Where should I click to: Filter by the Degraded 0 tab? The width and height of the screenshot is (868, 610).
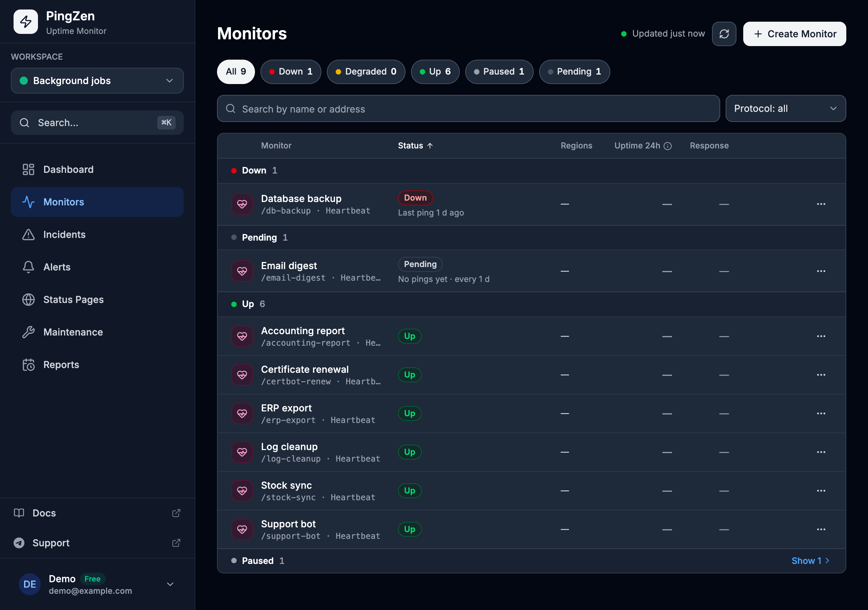366,72
